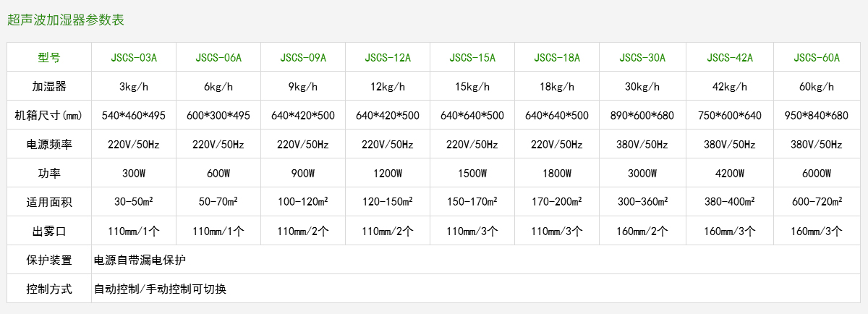Select the 适用面积 row label

(x=49, y=203)
